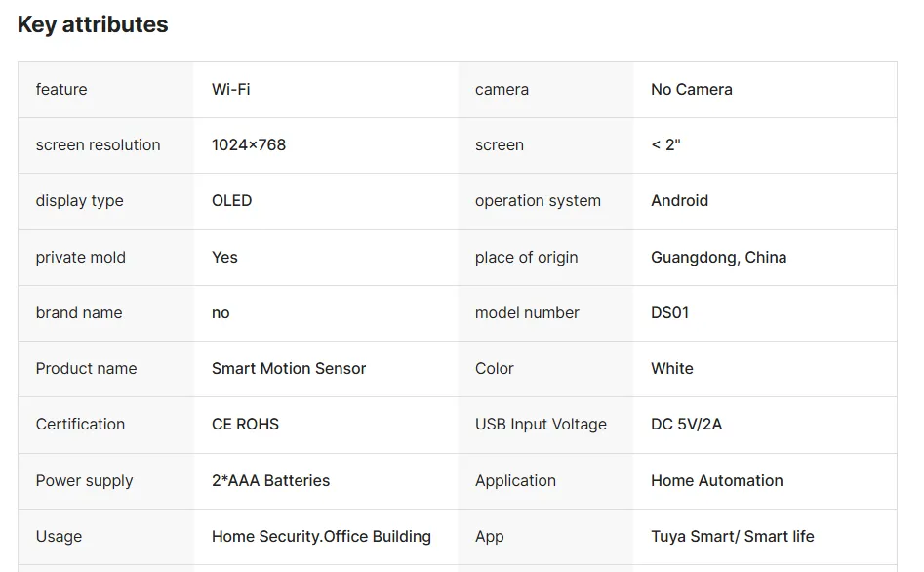Click the Smart Motion Sensor product name
Screen dimensions: 924x572
pos(289,369)
